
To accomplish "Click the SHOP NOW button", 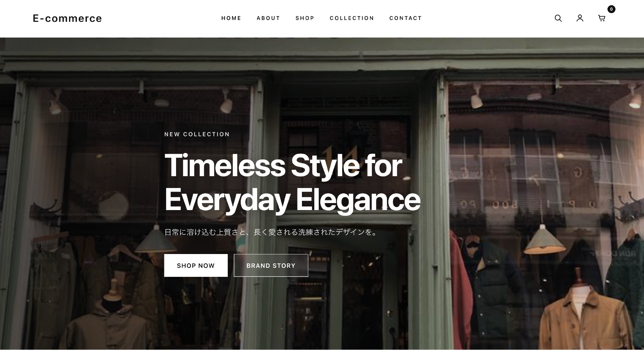I will [x=196, y=265].
